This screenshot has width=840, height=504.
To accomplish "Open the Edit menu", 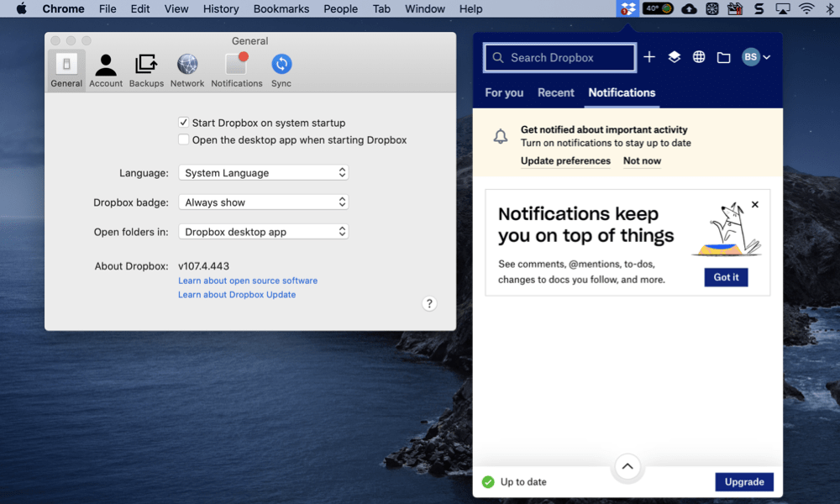I will click(139, 8).
